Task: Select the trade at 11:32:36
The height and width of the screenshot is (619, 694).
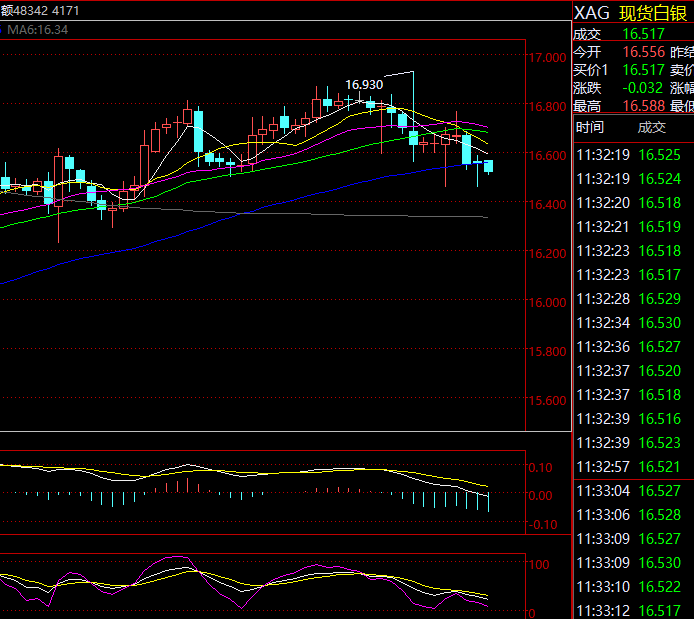Action: [x=634, y=347]
